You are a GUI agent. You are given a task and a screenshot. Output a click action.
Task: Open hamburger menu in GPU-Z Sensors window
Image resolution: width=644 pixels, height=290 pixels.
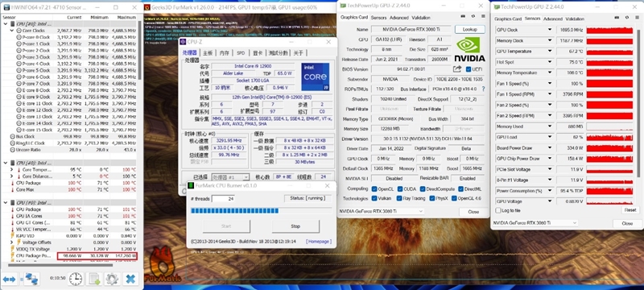pos(636,18)
